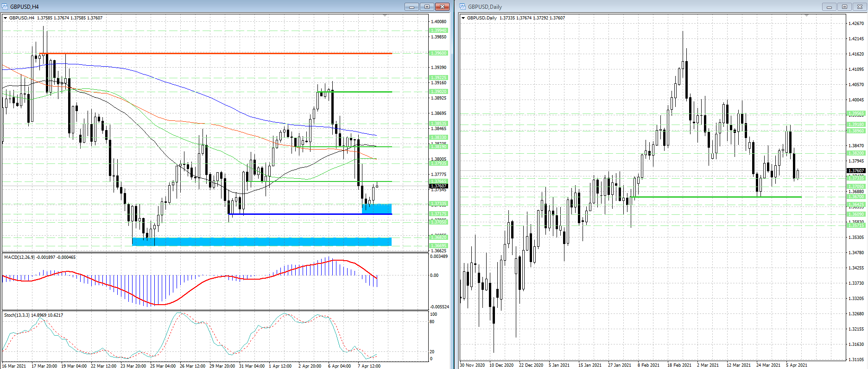Expand the triangle beside GBPUSD,Daily label
Viewport: 868px width, 369px height.
[463, 18]
